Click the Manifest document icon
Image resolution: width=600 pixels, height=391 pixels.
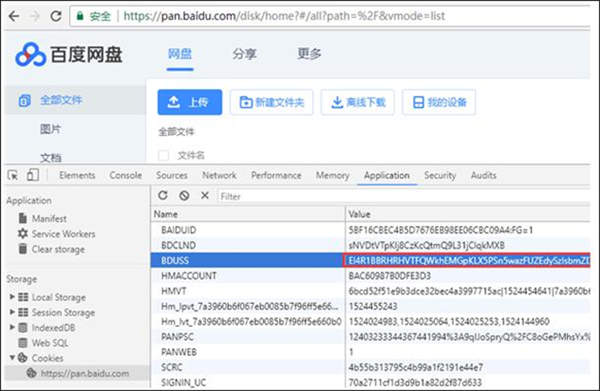[x=23, y=218]
